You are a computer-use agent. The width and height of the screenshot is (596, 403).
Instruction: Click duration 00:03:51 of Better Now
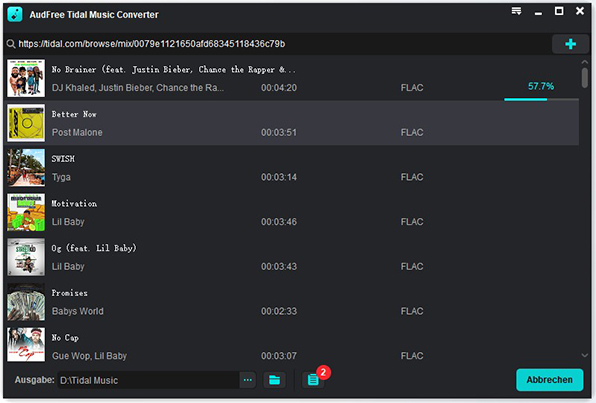pos(279,132)
